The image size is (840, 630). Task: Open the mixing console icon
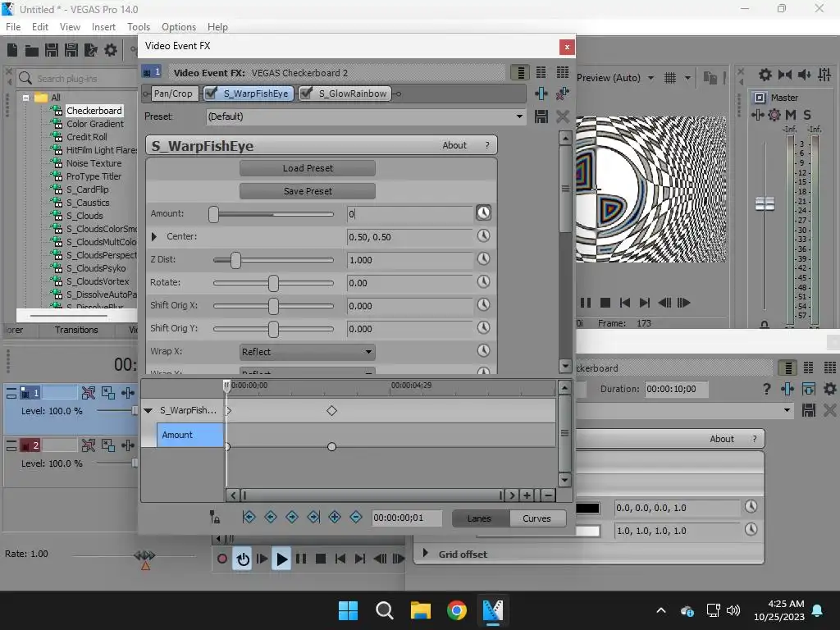click(x=824, y=75)
